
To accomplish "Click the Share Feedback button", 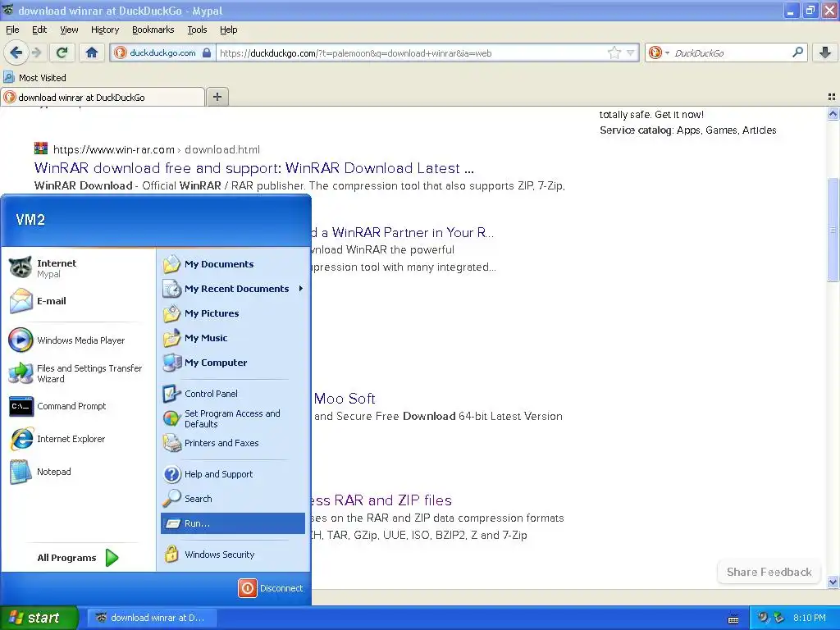I will 769,572.
